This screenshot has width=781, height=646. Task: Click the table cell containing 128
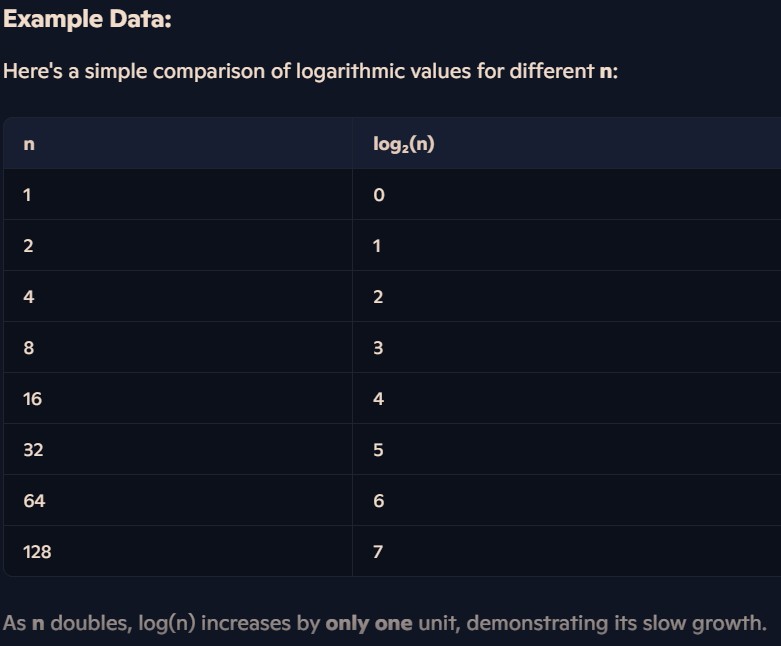click(37, 552)
